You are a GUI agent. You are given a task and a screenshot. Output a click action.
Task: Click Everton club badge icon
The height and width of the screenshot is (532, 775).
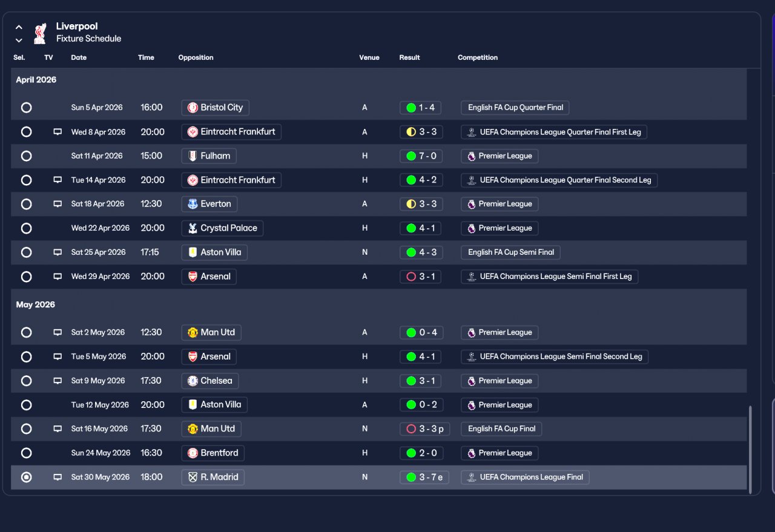[193, 204]
